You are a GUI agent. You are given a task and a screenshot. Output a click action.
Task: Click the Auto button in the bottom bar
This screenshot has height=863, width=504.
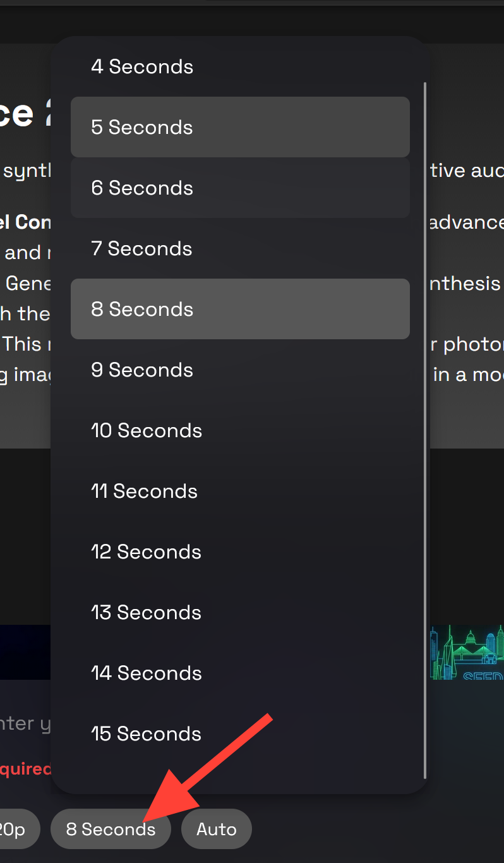tap(216, 829)
